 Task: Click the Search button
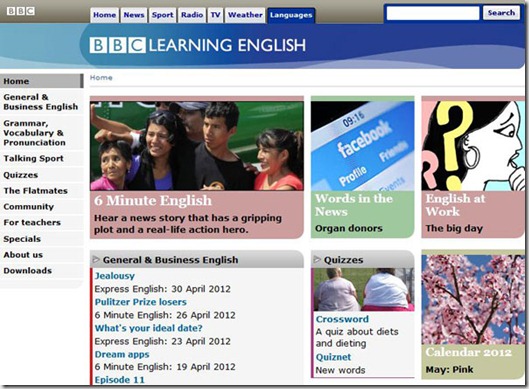click(501, 13)
